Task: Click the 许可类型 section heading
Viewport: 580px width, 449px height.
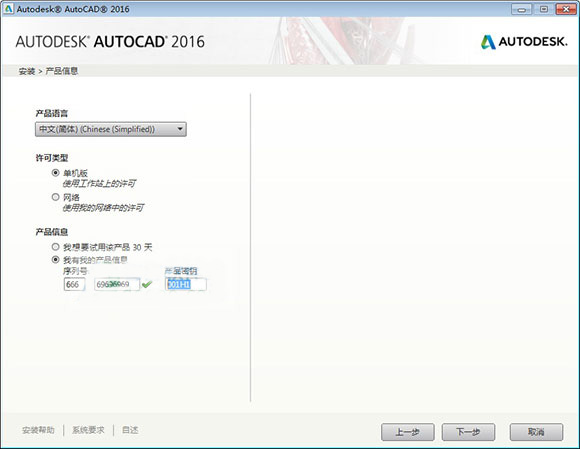Action: coord(52,158)
